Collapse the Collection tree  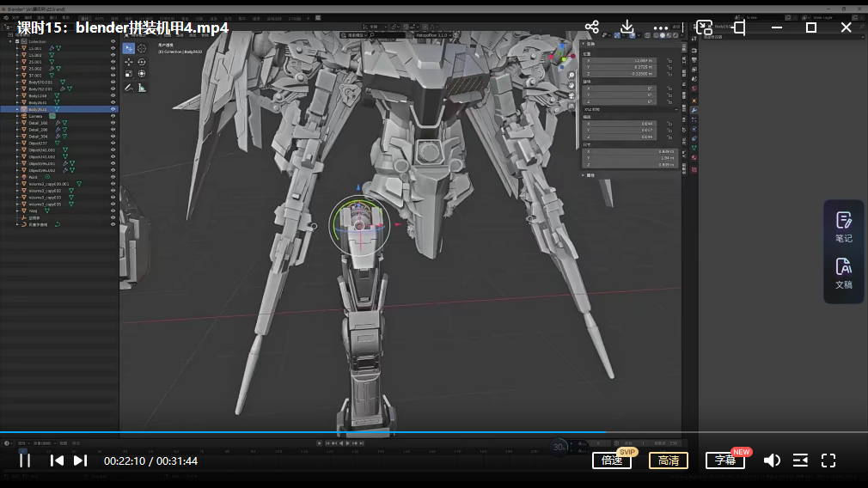click(10, 41)
